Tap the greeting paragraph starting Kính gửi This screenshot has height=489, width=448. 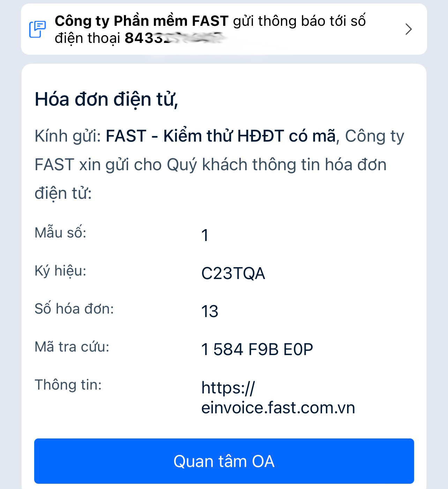click(219, 165)
